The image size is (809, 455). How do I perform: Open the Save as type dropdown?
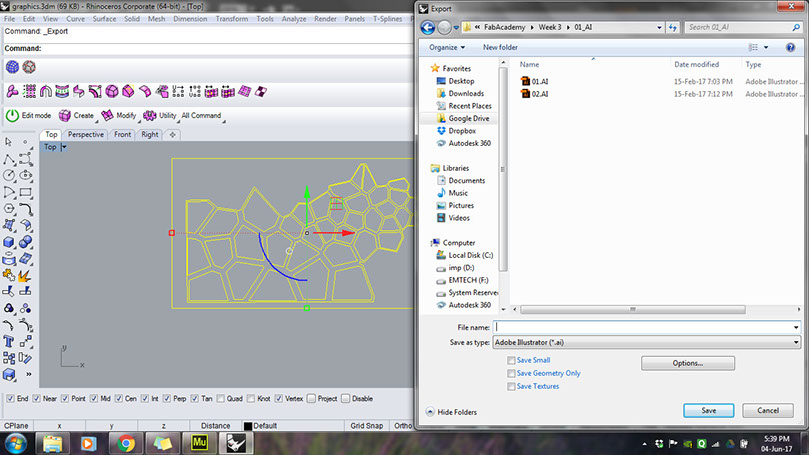tap(796, 343)
